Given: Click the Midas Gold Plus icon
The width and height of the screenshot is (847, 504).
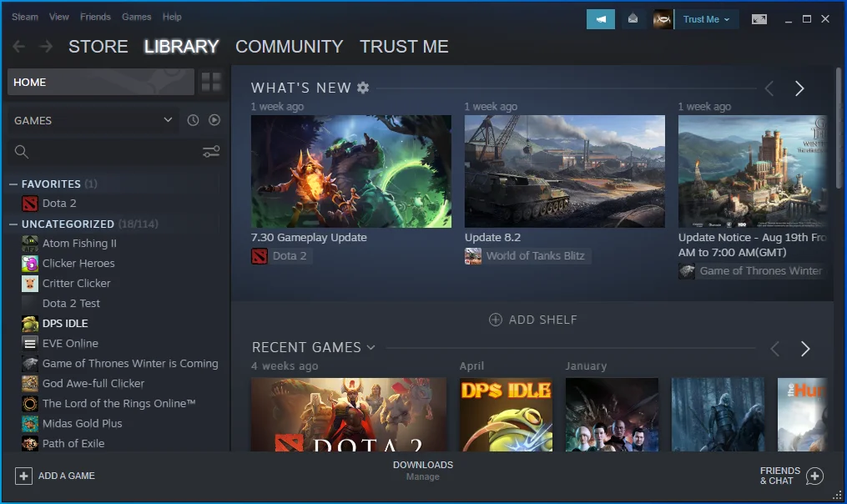Looking at the screenshot, I should (x=30, y=423).
